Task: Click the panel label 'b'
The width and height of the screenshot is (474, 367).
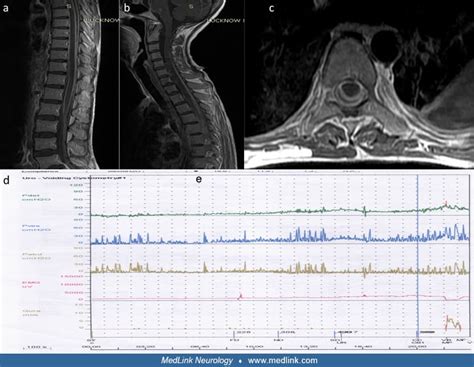Action: point(127,8)
